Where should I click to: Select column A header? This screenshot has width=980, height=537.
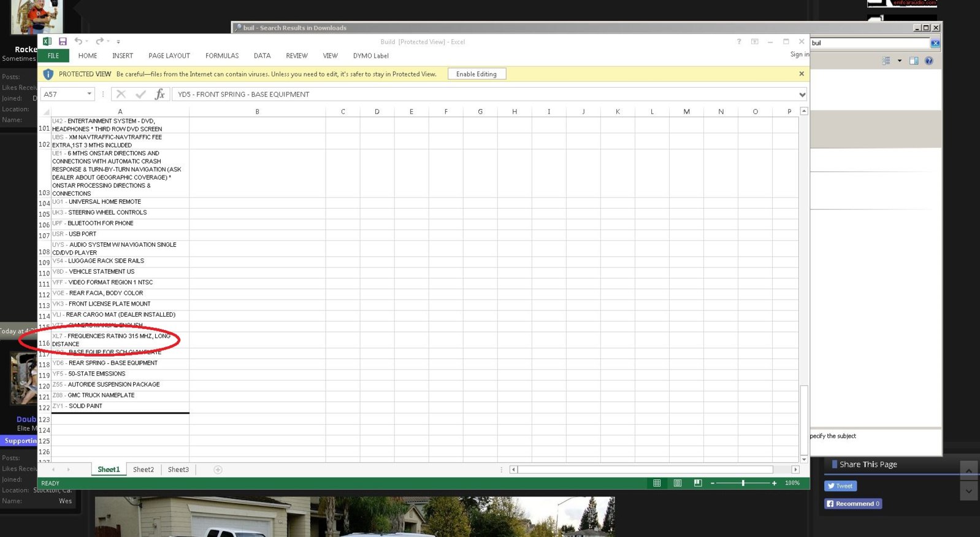120,112
